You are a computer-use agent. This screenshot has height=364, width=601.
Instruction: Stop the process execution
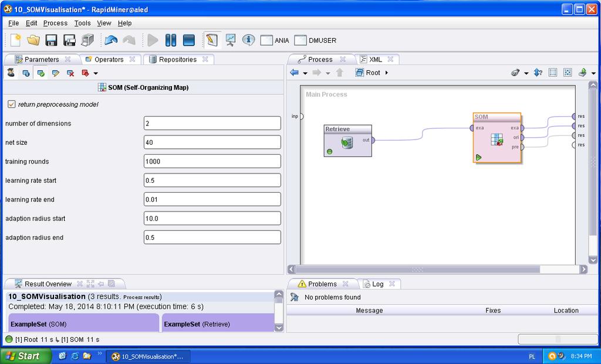(188, 40)
